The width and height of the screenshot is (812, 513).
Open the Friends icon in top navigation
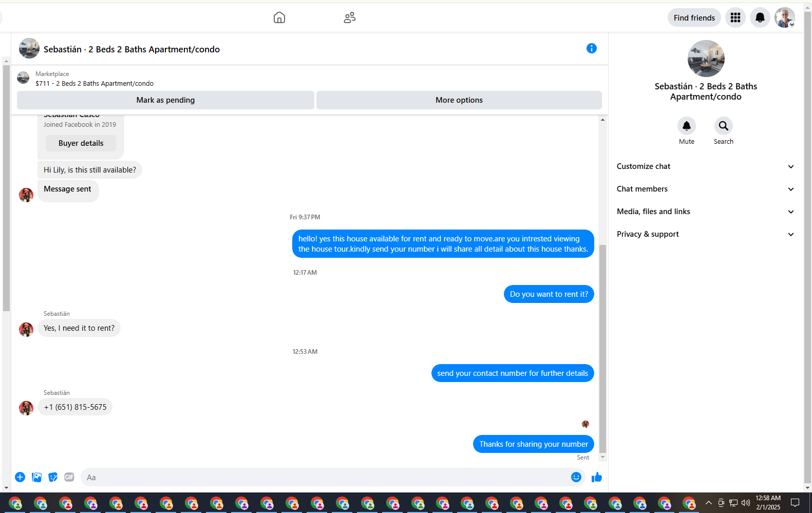pos(350,18)
